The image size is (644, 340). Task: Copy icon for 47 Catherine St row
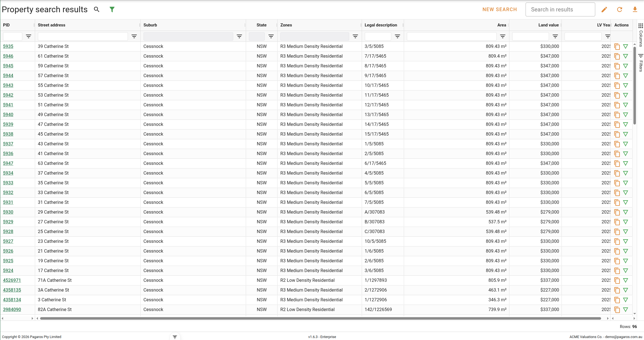[617, 124]
